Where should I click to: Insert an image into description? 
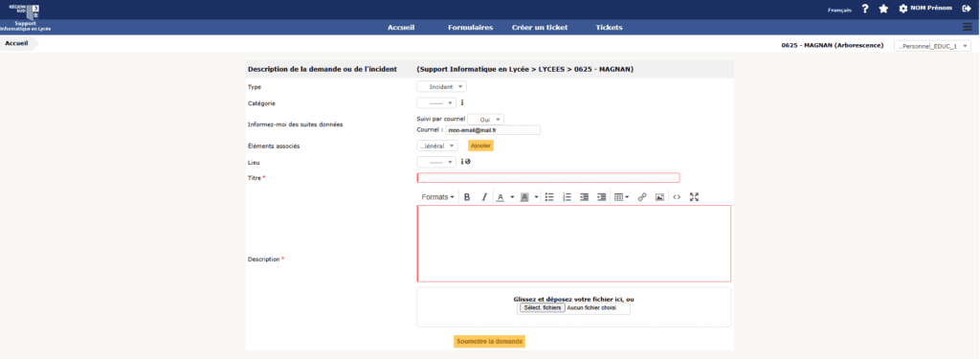point(659,197)
